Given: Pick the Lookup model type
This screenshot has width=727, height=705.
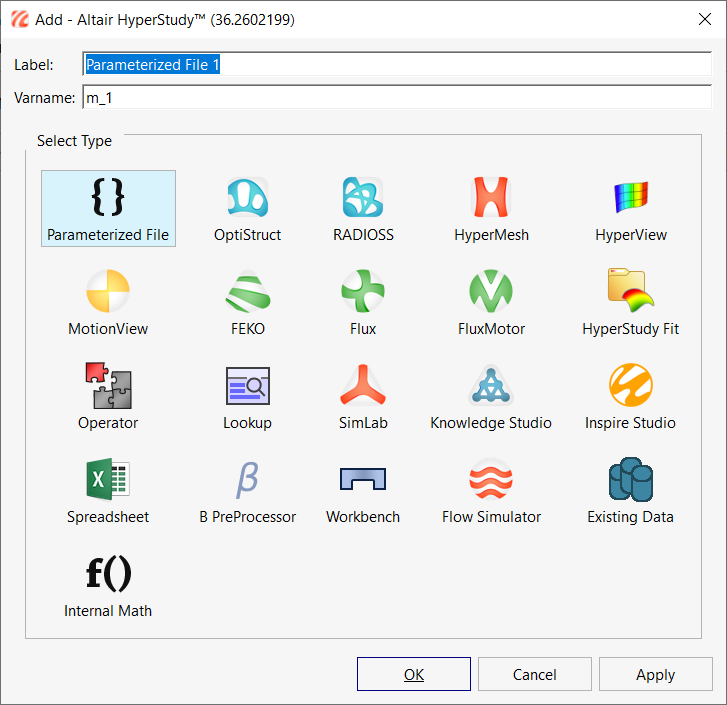Looking at the screenshot, I should [x=247, y=386].
